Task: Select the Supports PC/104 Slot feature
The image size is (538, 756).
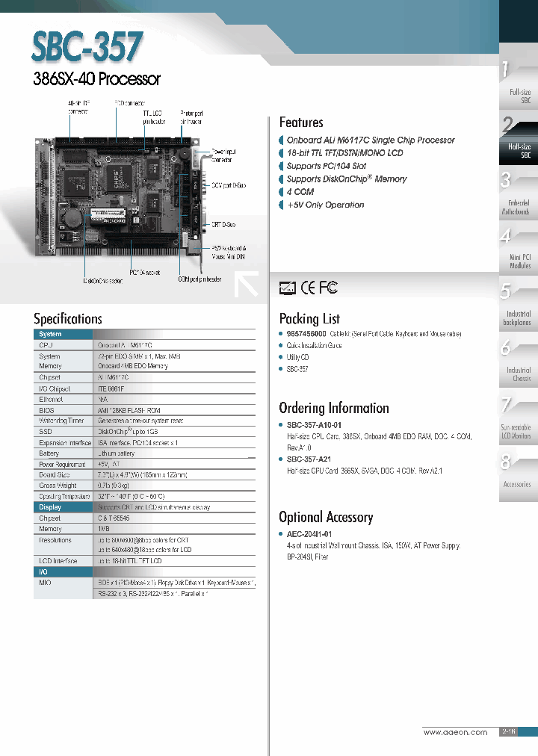Action: [327, 166]
